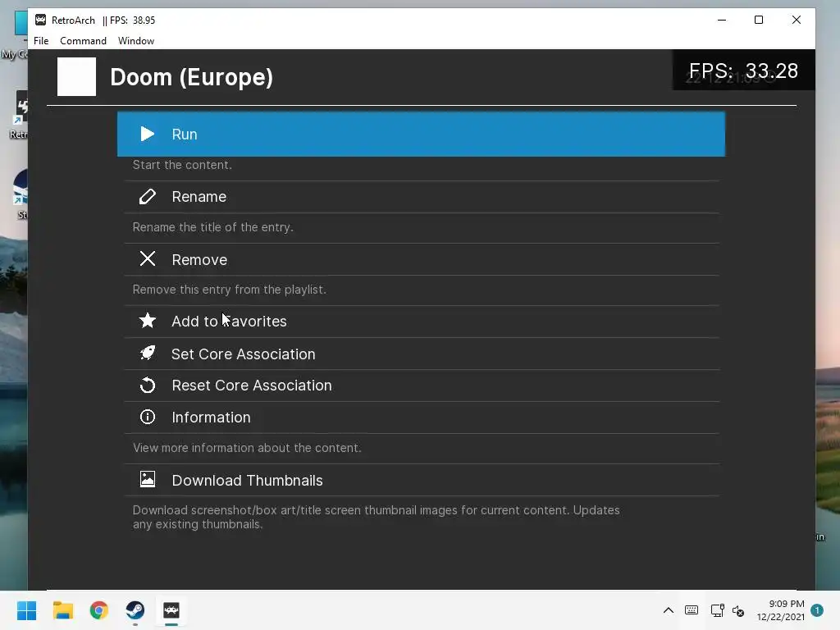Image resolution: width=840 pixels, height=630 pixels.
Task: Click the RetroArch taskbar icon
Action: (x=171, y=610)
